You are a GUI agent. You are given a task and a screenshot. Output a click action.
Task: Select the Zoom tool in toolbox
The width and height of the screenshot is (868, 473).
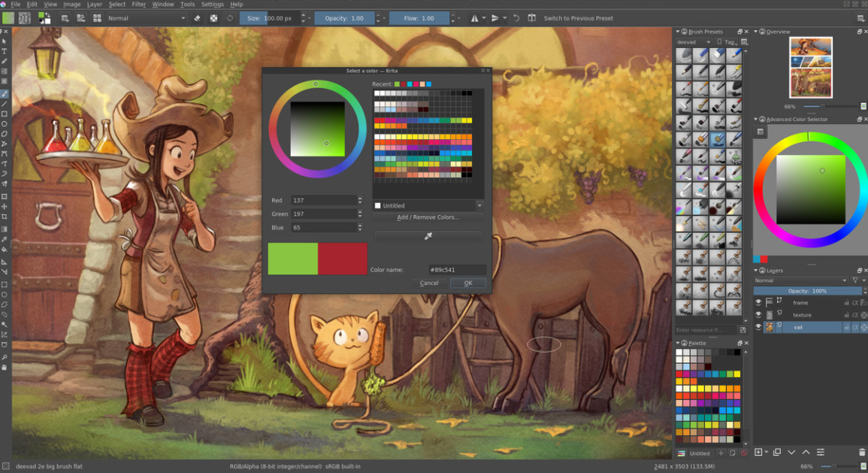[x=5, y=357]
